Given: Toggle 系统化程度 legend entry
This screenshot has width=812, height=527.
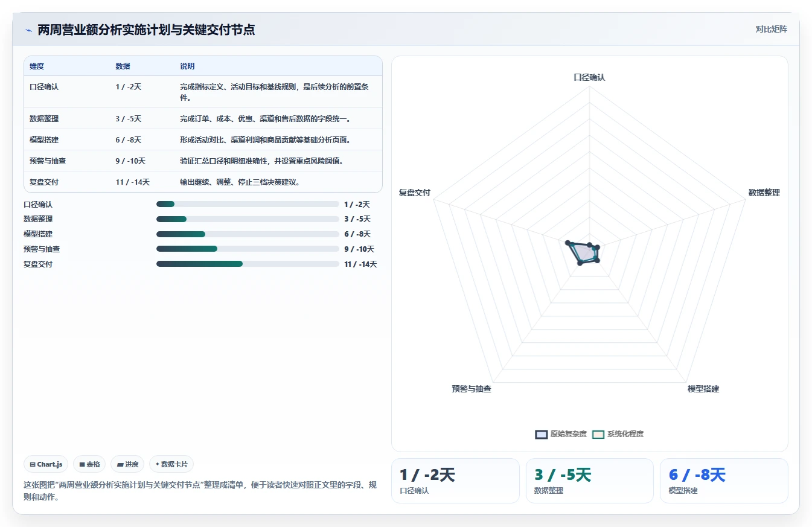Looking at the screenshot, I should click(618, 434).
